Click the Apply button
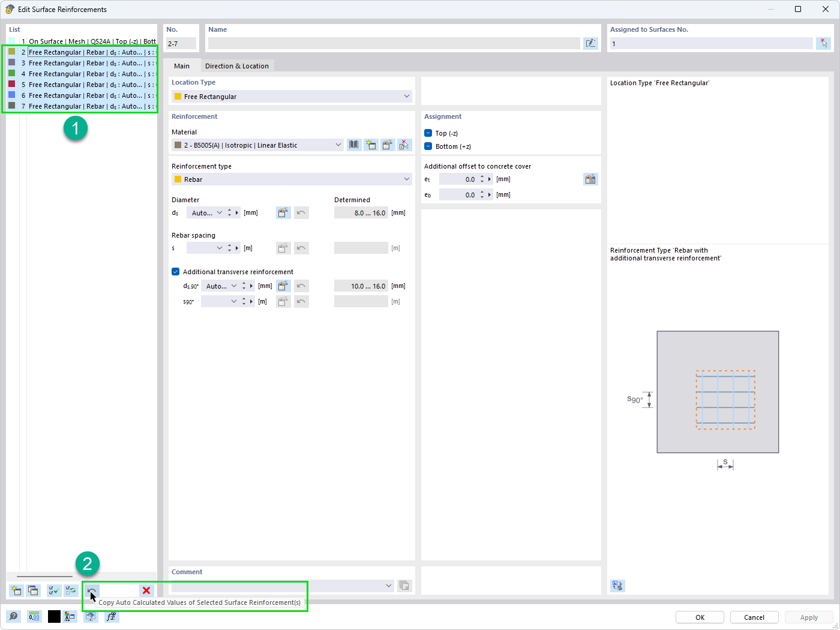The width and height of the screenshot is (840, 630). pos(809,617)
